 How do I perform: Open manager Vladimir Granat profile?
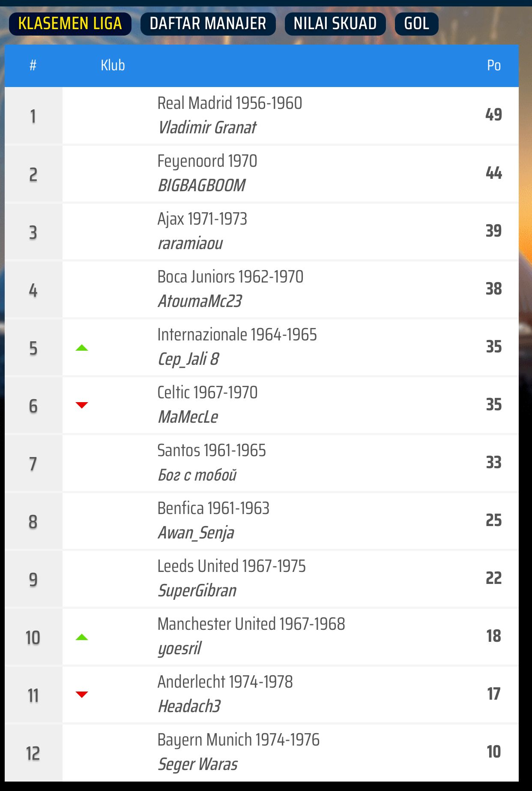[207, 127]
